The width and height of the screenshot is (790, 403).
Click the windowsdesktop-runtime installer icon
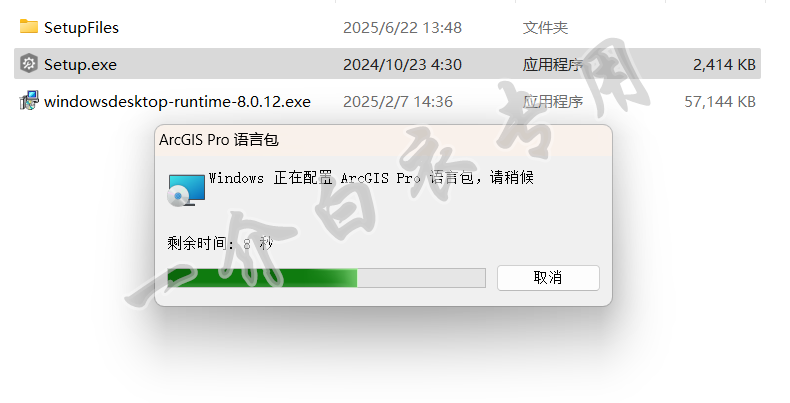(x=29, y=101)
